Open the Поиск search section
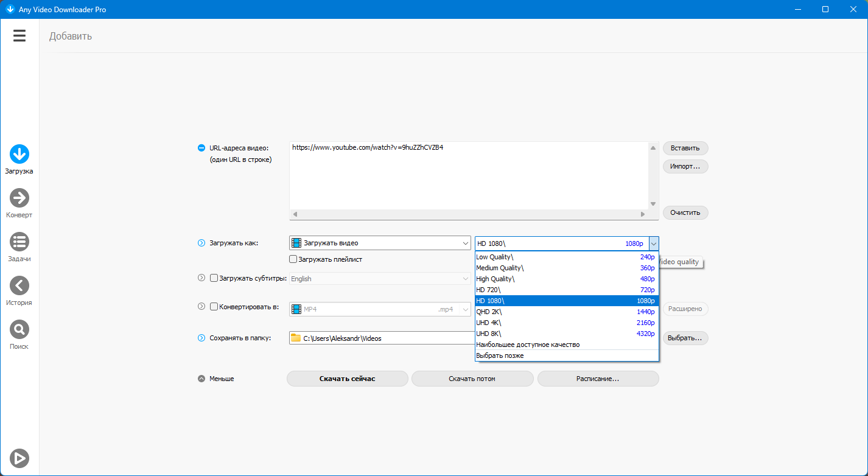 [19, 335]
